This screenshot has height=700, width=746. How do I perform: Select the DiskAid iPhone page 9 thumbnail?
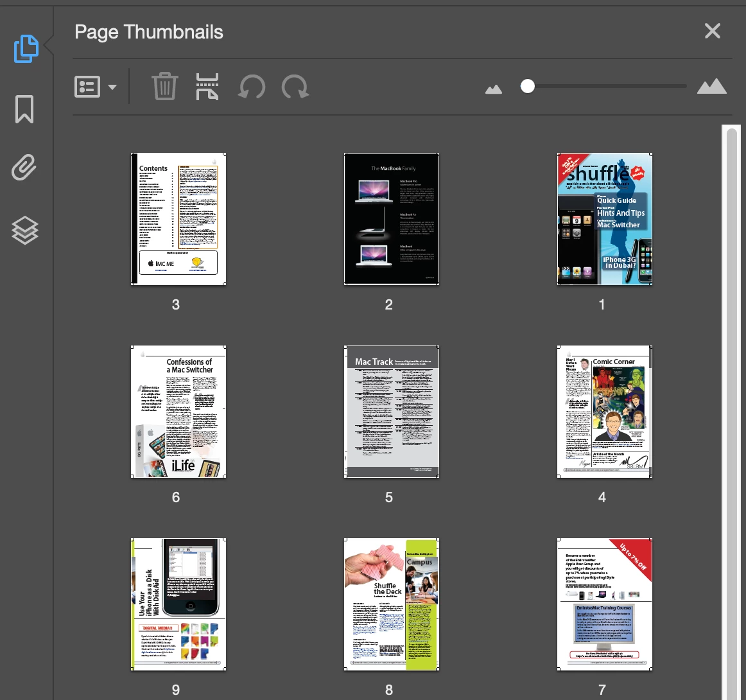click(x=178, y=604)
